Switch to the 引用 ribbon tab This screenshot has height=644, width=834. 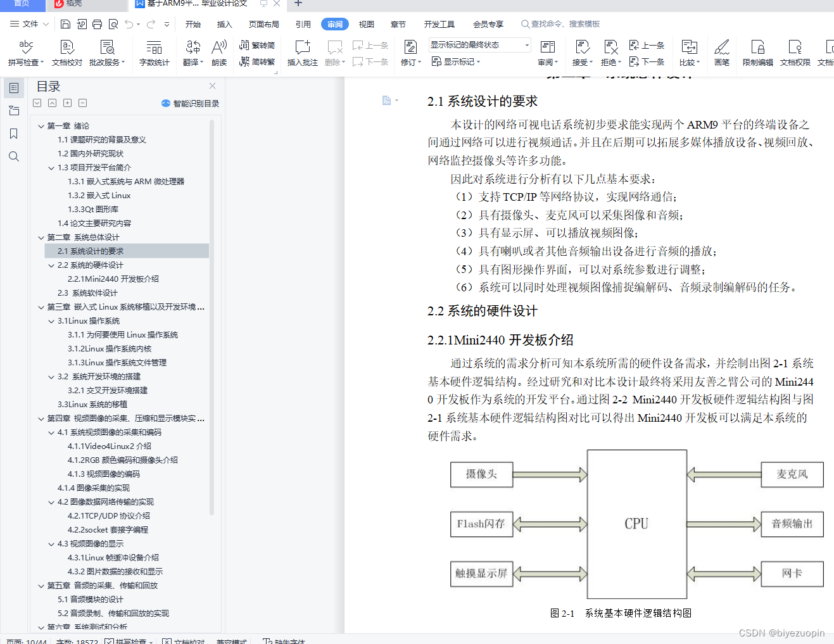click(x=303, y=24)
